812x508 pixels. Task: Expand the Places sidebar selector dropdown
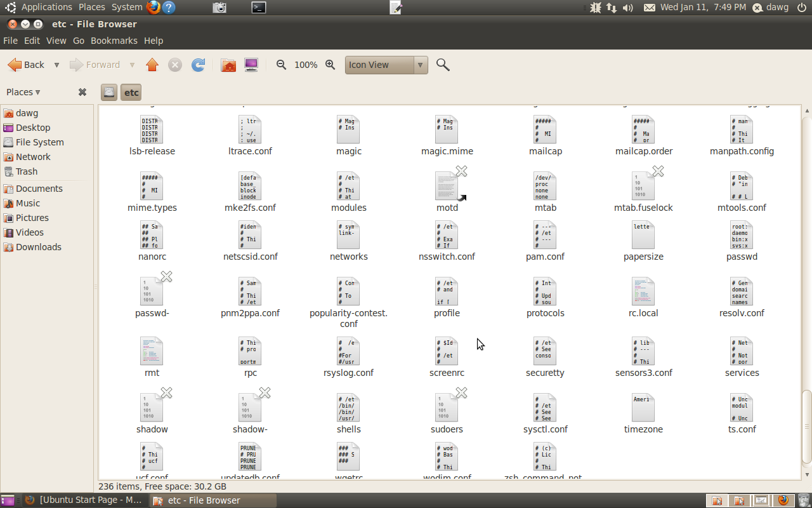pyautogui.click(x=23, y=92)
